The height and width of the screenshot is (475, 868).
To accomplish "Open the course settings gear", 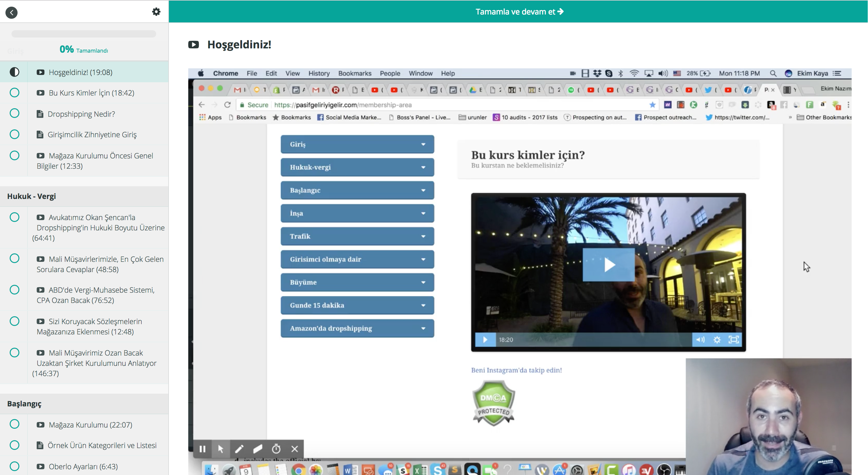I will coord(156,12).
